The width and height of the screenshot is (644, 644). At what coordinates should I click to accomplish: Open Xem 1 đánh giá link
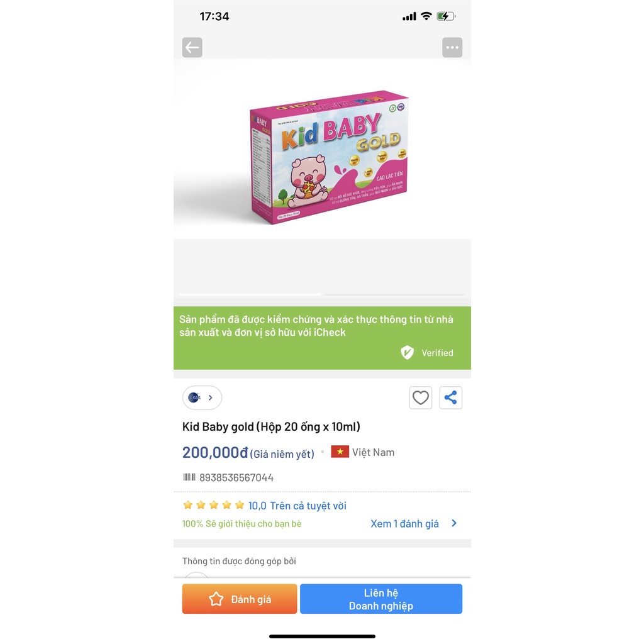[x=404, y=524]
